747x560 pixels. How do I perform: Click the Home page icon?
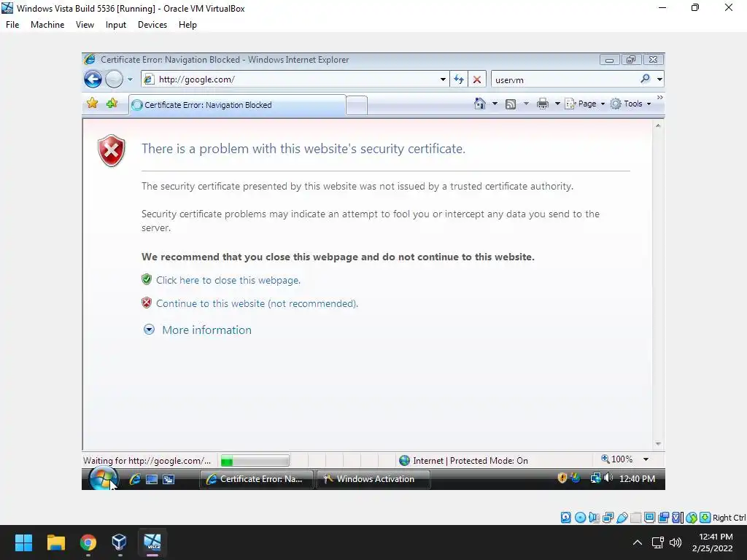pos(480,104)
